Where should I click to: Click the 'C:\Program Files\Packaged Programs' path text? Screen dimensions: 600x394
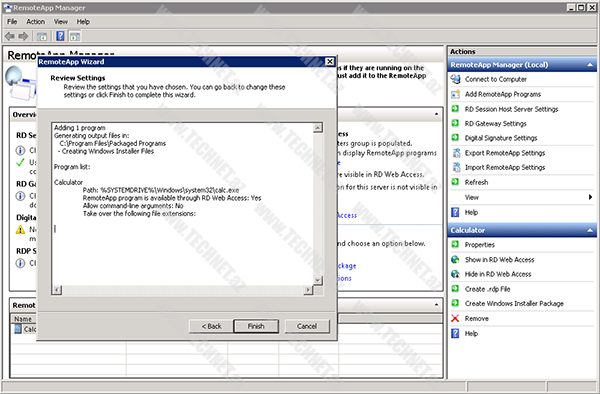tap(112, 143)
